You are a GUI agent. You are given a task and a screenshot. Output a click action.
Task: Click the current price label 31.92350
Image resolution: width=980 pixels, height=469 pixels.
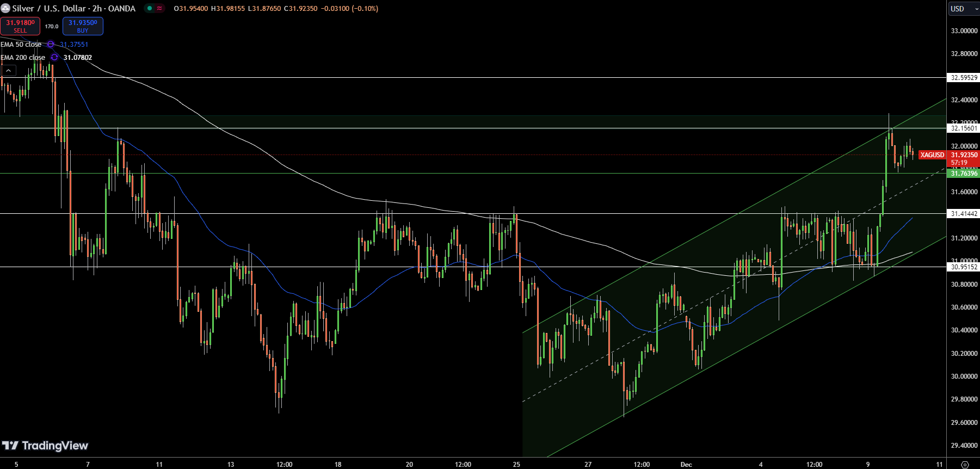click(x=964, y=155)
